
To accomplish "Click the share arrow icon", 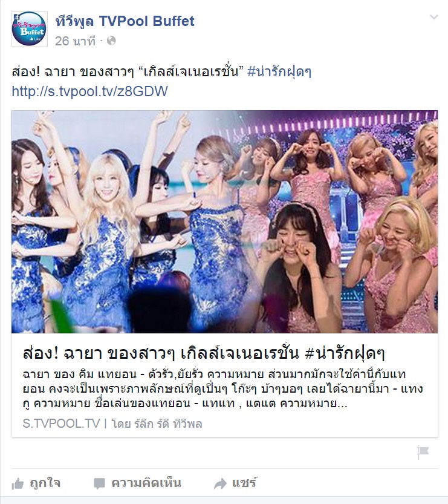I will [x=220, y=483].
